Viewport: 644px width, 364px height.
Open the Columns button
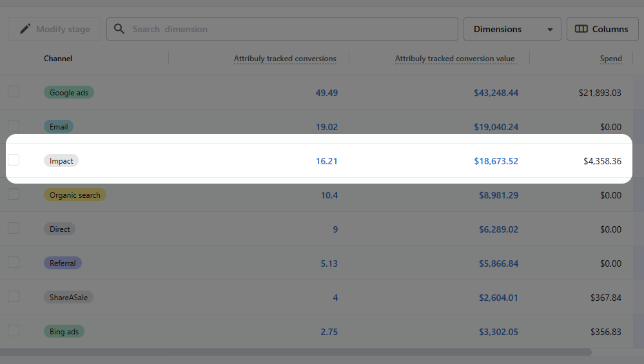point(603,29)
